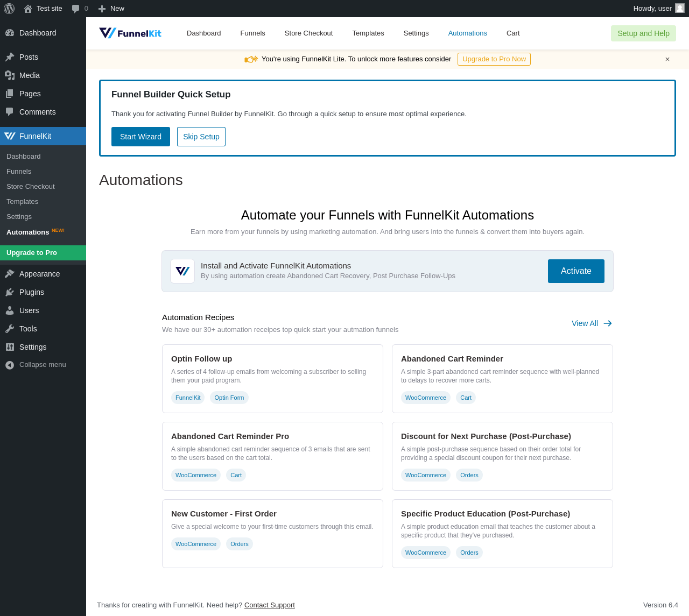The image size is (689, 616).
Task: Open the Abandoned Cart Reminder Pro recipe
Action: pyautogui.click(x=230, y=436)
